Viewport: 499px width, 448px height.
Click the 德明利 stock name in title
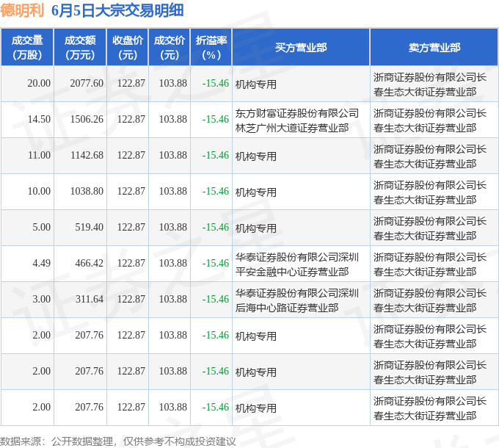pyautogui.click(x=21, y=11)
